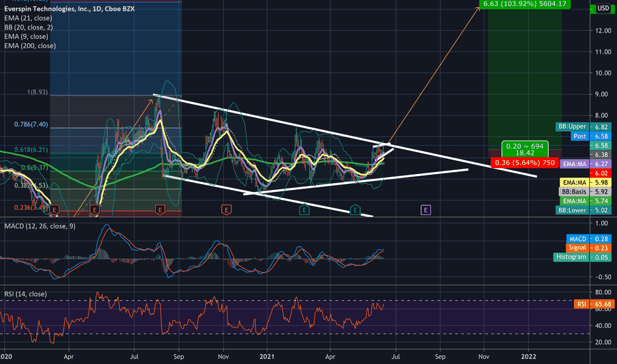This screenshot has width=617, height=364.
Task: Click the purple E earnings marker
Action: tap(426, 210)
